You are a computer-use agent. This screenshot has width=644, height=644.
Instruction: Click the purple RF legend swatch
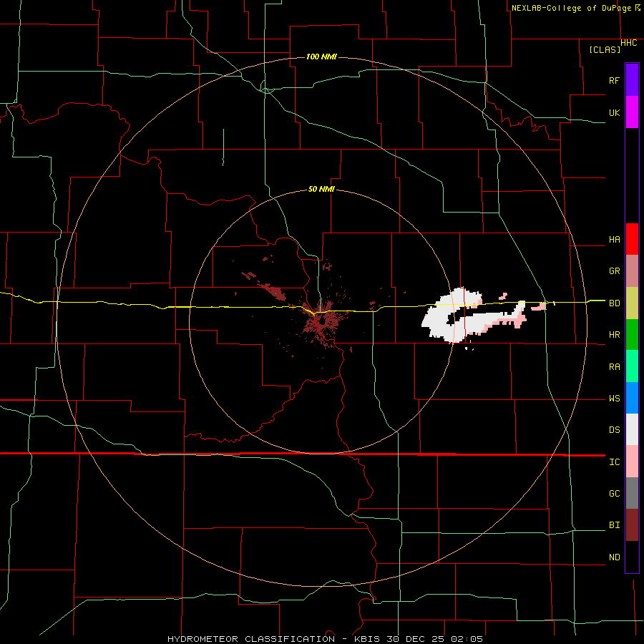click(x=632, y=80)
